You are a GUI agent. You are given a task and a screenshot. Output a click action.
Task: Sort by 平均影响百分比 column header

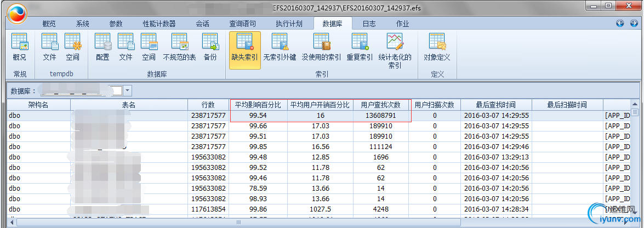click(x=258, y=105)
